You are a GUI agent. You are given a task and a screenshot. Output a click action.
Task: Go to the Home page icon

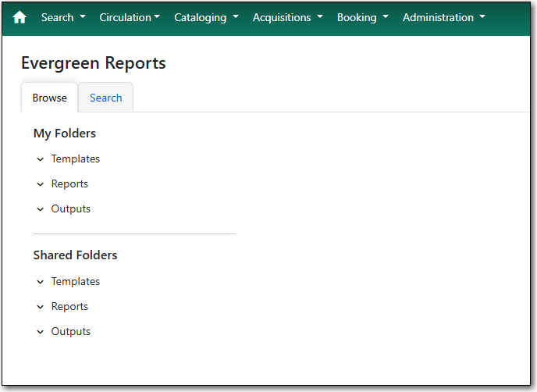20,17
